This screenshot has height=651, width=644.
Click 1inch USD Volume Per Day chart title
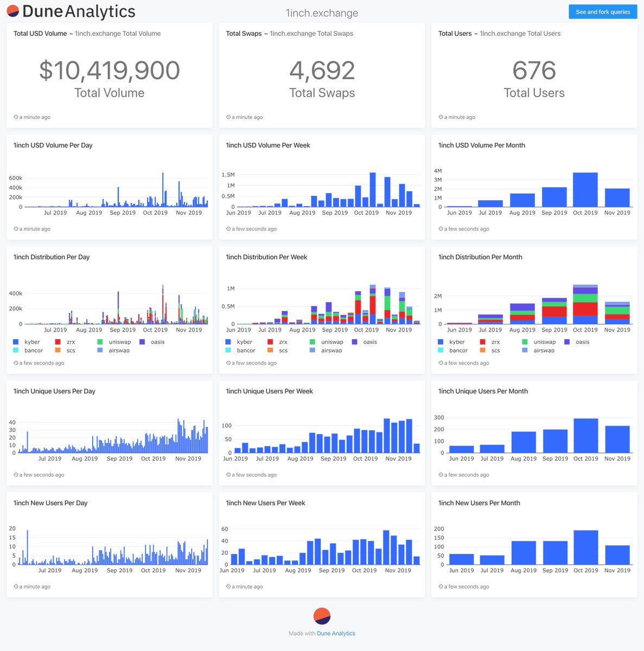click(53, 145)
